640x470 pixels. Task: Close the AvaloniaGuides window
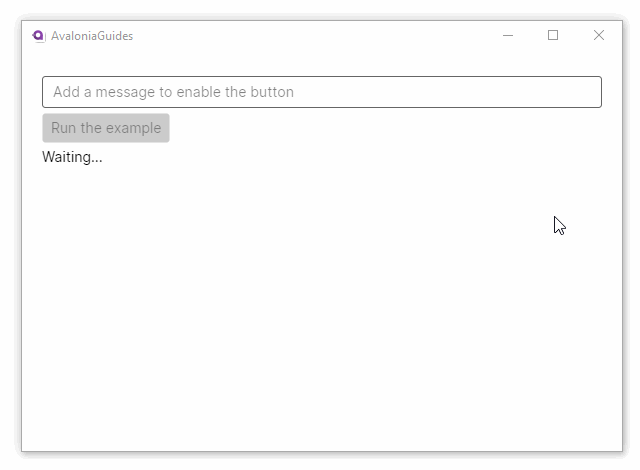599,36
